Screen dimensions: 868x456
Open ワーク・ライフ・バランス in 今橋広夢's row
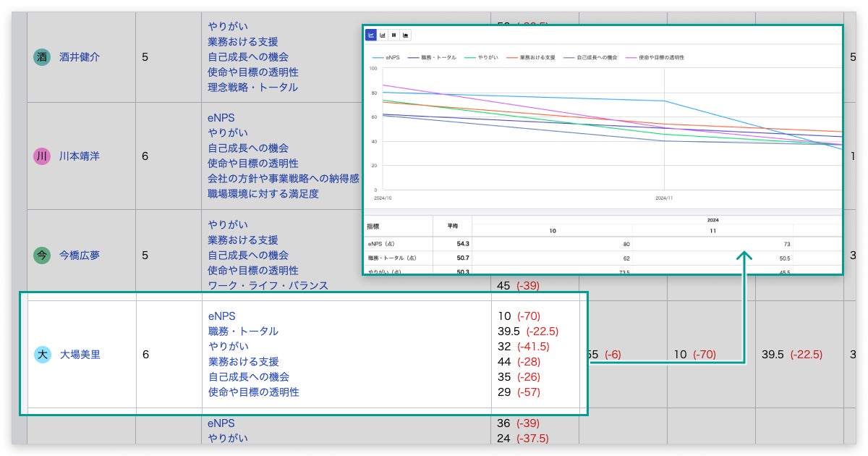(268, 285)
